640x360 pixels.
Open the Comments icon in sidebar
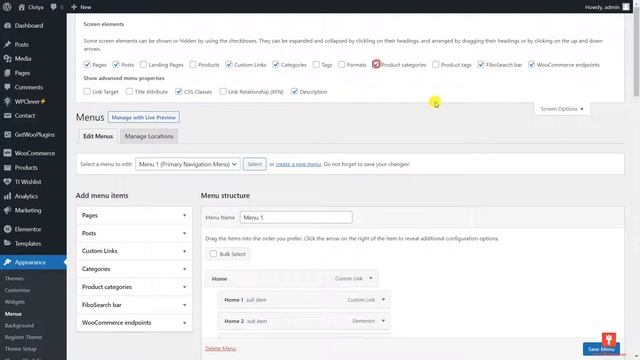coord(7,87)
